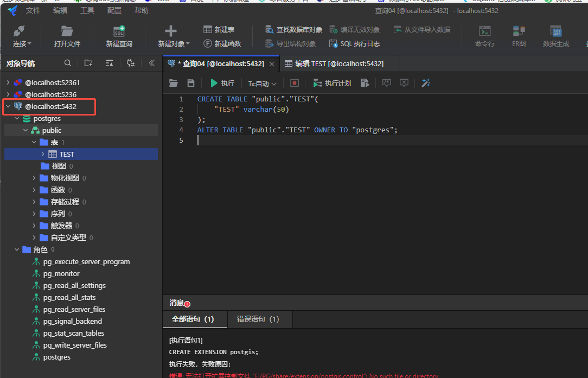The width and height of the screenshot is (588, 378).
Task: Click 新建表 to create a table
Action: 219,30
